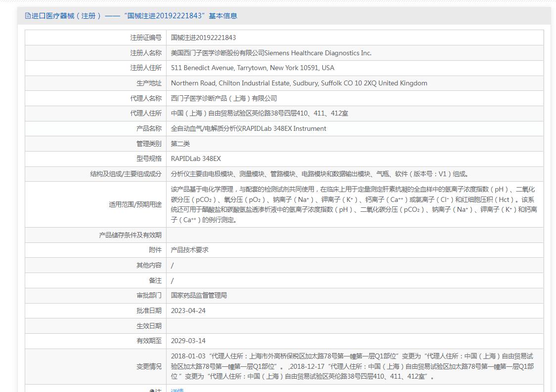Screen dimensions: 556x392
Task: Click the 产品技术要求 attachment value
Action: coord(190,250)
